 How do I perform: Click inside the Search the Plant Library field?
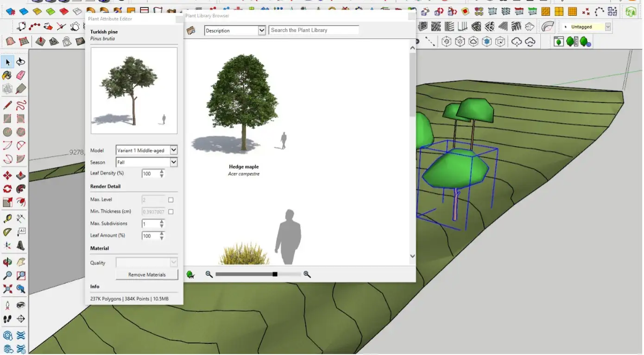pos(314,30)
